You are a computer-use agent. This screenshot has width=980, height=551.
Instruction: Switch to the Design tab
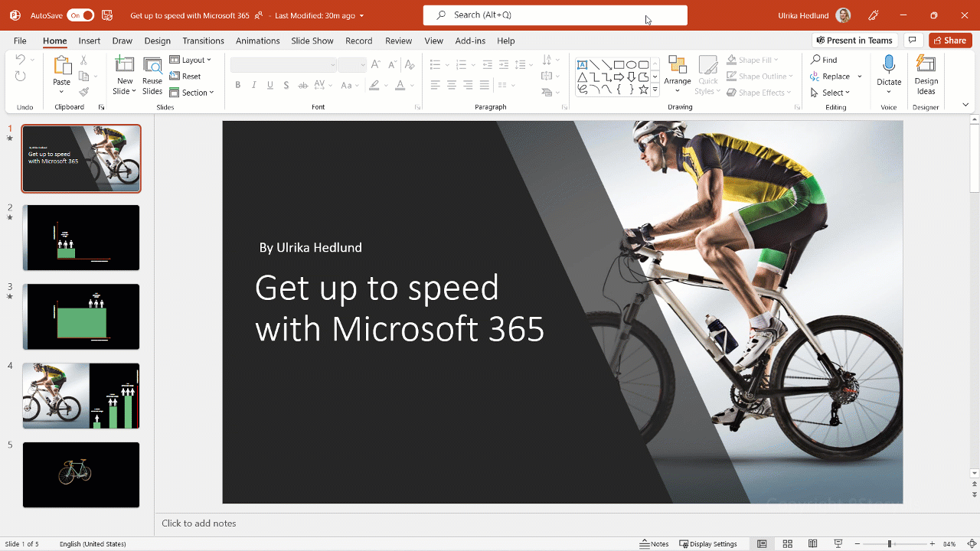[x=158, y=41]
